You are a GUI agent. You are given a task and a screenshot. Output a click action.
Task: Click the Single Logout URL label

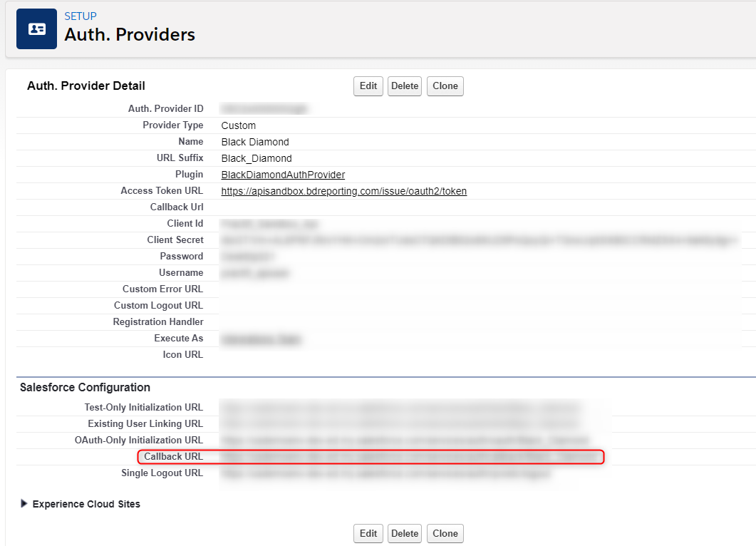click(162, 473)
